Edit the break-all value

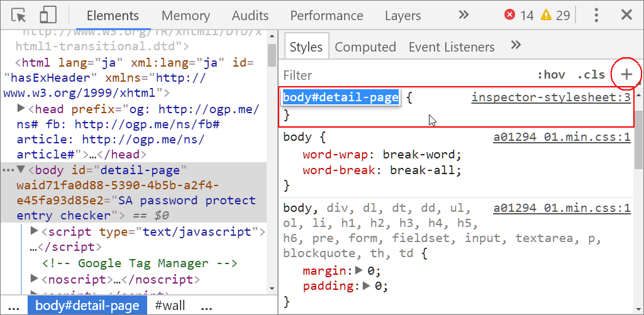422,170
